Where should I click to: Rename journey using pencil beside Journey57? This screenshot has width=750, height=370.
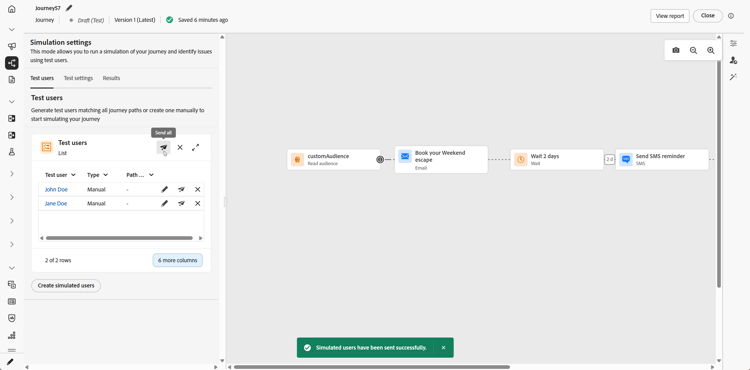(x=69, y=8)
